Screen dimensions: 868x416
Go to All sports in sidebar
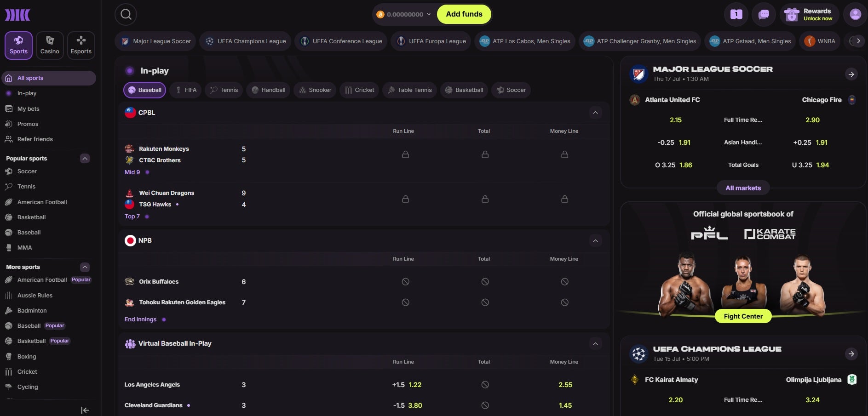coord(49,78)
